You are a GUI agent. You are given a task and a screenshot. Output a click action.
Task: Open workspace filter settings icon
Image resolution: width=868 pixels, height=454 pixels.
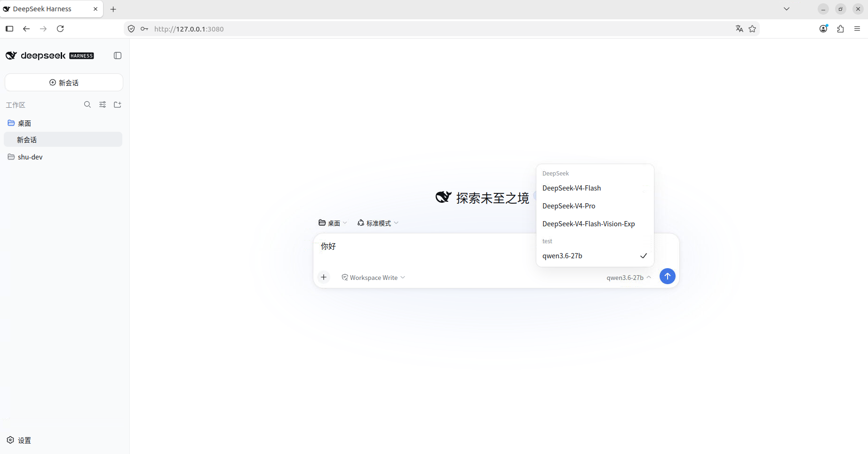click(103, 104)
